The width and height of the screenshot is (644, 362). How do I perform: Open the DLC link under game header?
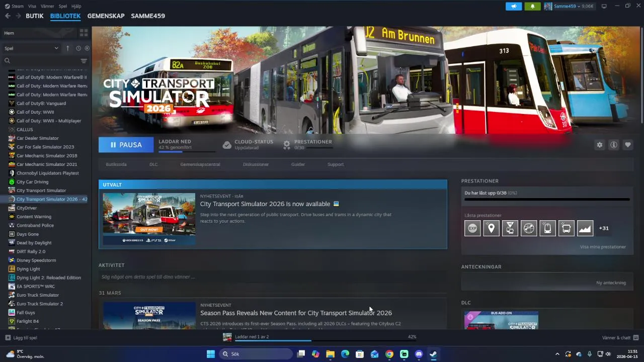(x=153, y=164)
